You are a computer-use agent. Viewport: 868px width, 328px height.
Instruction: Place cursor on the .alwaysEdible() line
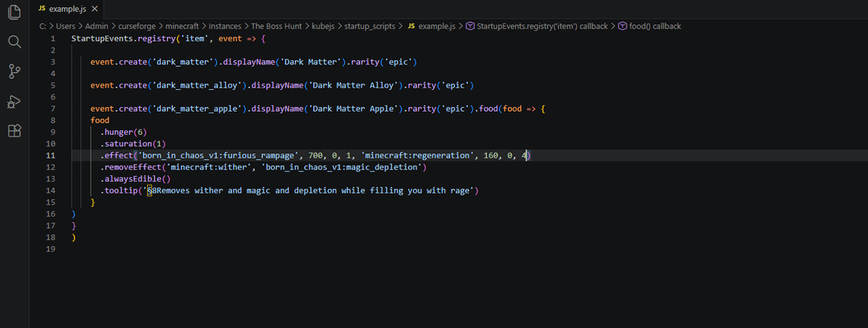[x=136, y=178]
